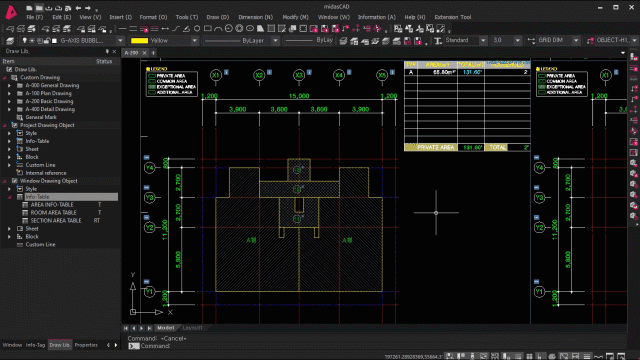Click the first wall draw tool icon

click(x=144, y=29)
